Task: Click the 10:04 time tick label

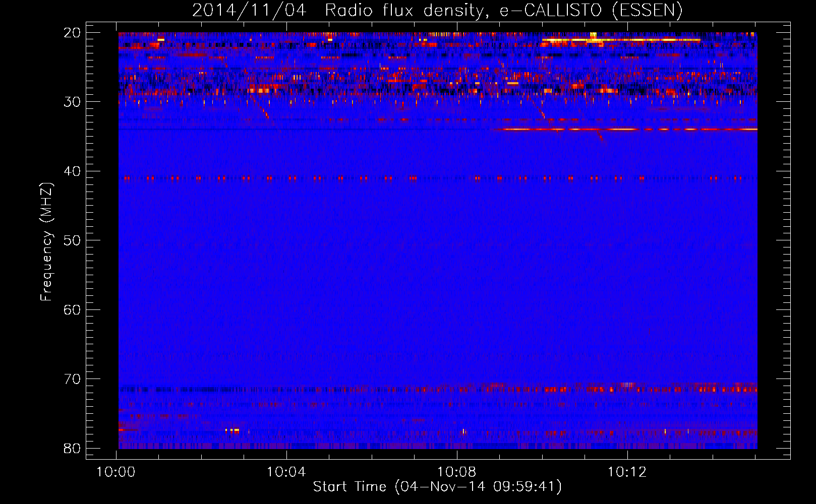Action: point(286,472)
